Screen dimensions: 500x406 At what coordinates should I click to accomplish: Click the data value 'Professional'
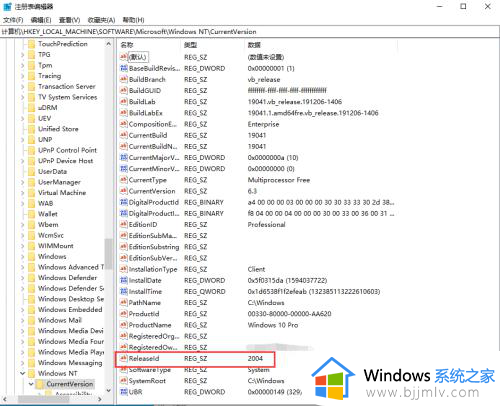(x=267, y=224)
